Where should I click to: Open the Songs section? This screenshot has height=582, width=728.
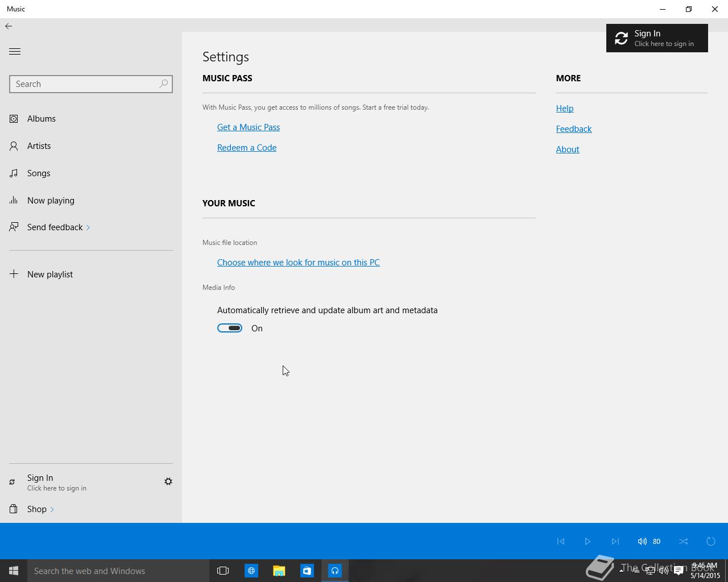91,173
